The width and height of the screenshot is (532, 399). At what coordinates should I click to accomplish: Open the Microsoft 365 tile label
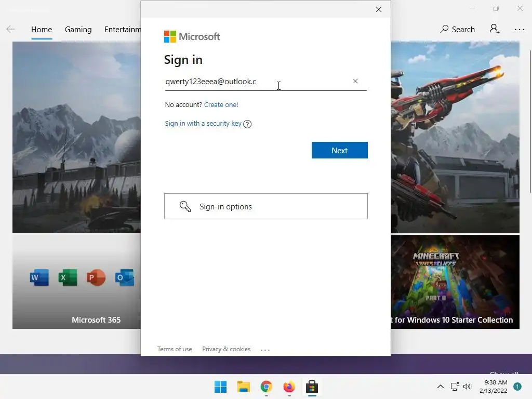96,320
